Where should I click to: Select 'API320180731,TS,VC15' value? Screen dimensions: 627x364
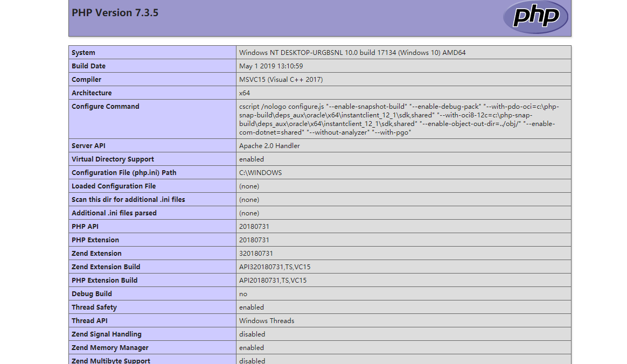[x=275, y=267]
